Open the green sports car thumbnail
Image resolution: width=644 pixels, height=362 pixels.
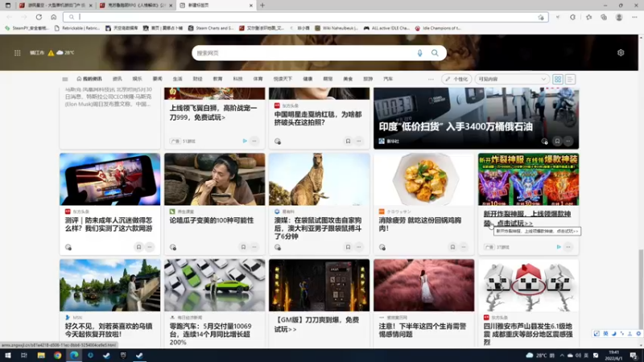pos(214,286)
